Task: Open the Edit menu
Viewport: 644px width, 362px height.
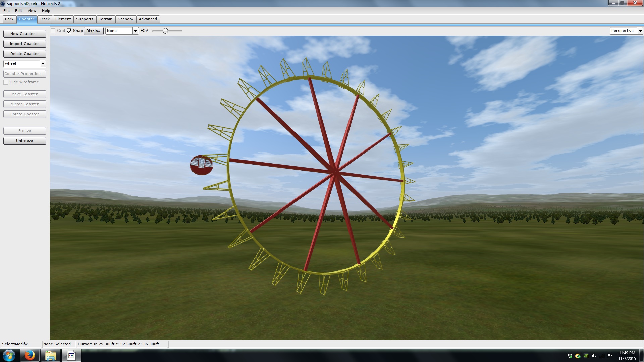Action: (x=18, y=11)
